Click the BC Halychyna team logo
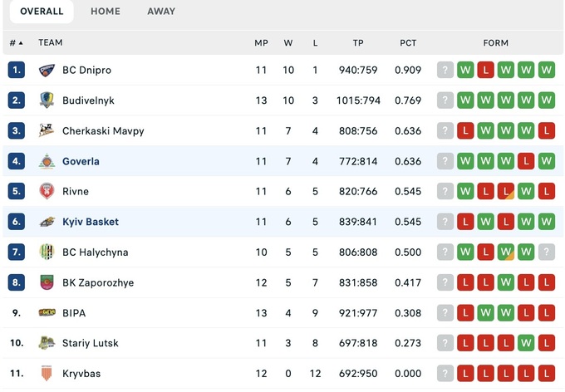565x392 pixels. tap(47, 252)
